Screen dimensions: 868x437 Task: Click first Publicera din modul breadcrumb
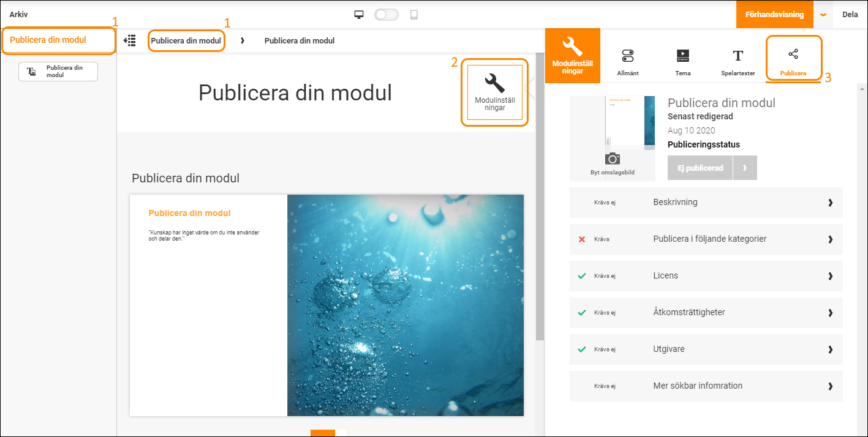[x=186, y=41]
